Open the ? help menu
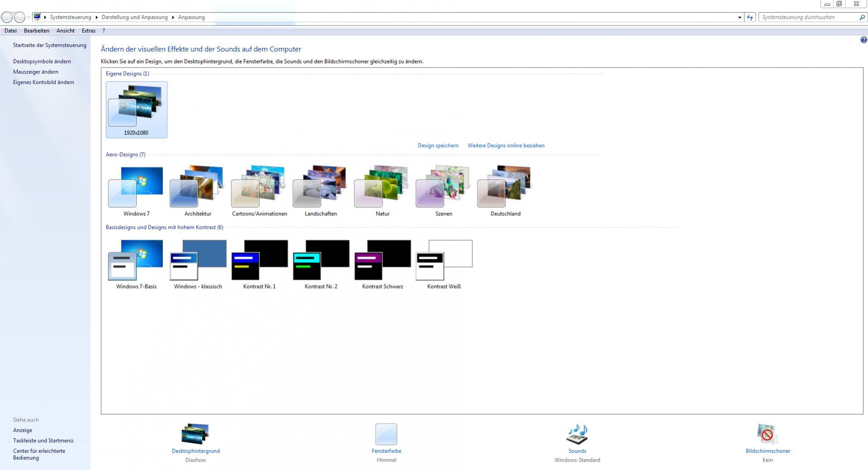 (x=104, y=31)
